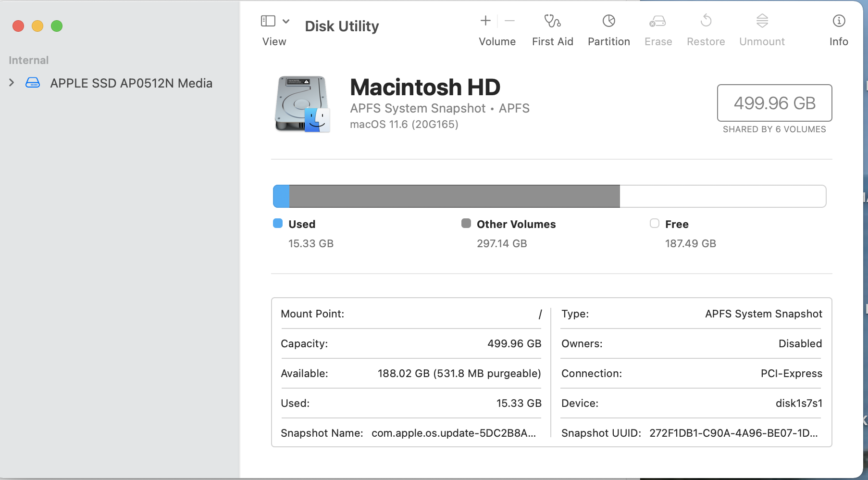
Task: Click the Macintosh HD disk image
Action: coord(302,104)
